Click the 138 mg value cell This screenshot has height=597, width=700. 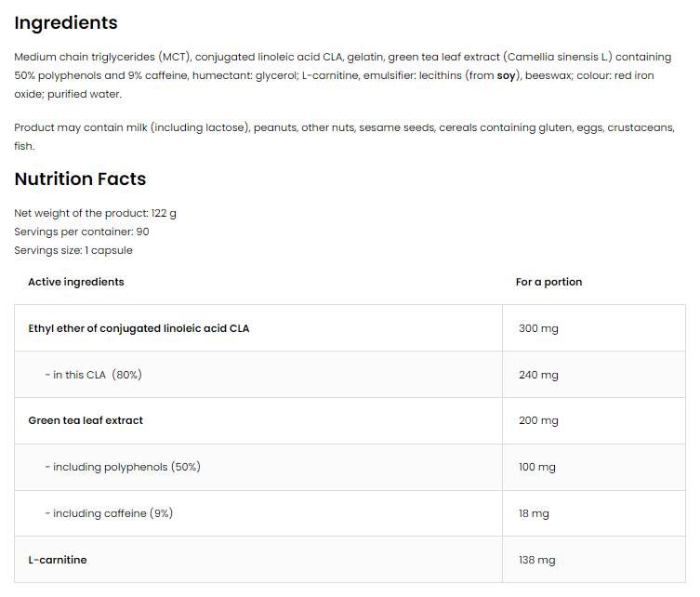pos(594,560)
